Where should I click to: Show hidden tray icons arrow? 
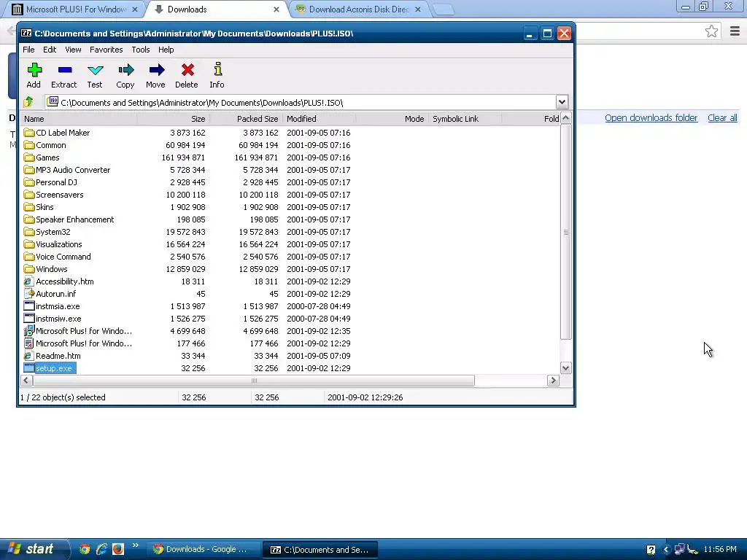(x=667, y=550)
